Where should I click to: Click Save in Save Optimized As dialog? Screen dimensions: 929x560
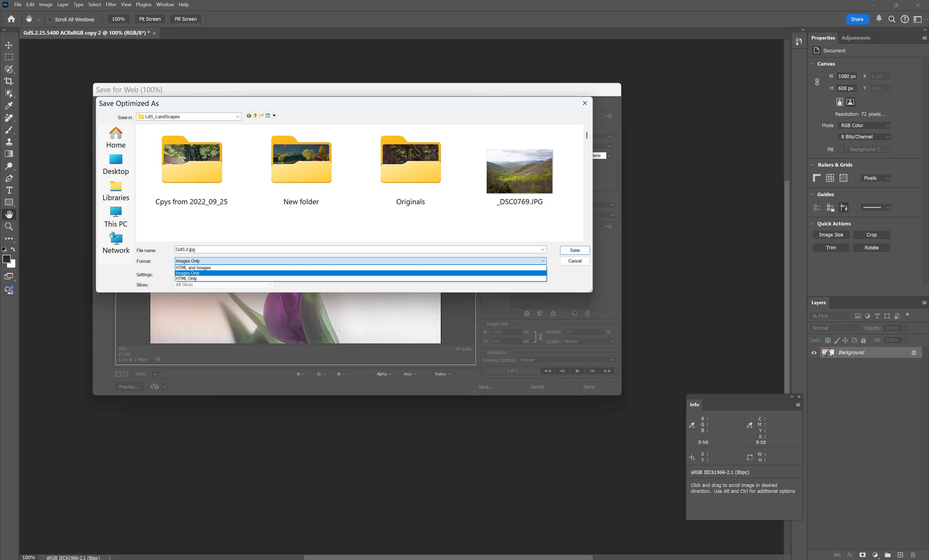574,250
